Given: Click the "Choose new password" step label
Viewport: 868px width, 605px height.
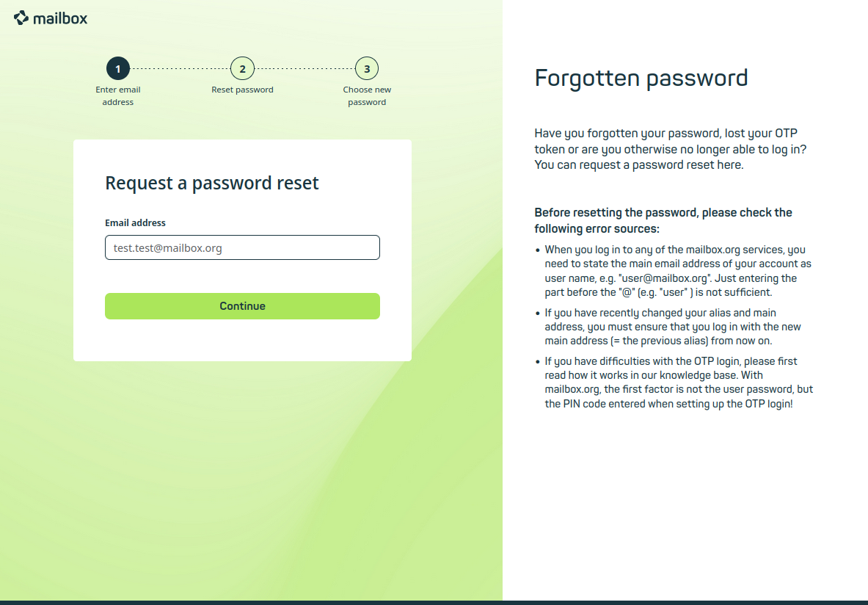Looking at the screenshot, I should tap(367, 95).
